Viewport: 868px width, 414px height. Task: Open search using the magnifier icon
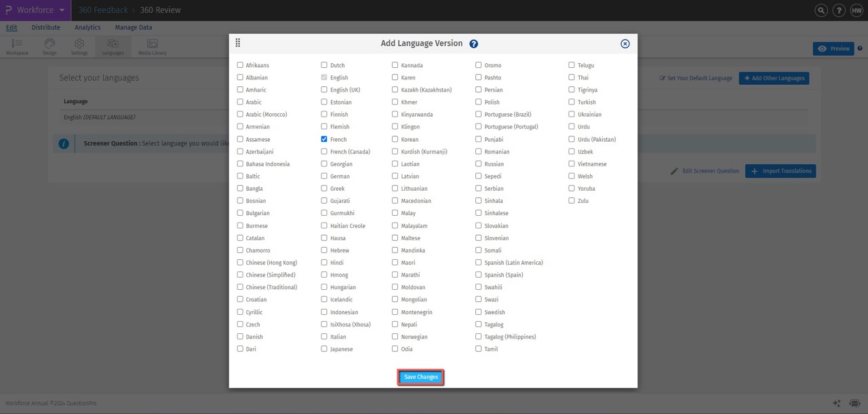(821, 10)
